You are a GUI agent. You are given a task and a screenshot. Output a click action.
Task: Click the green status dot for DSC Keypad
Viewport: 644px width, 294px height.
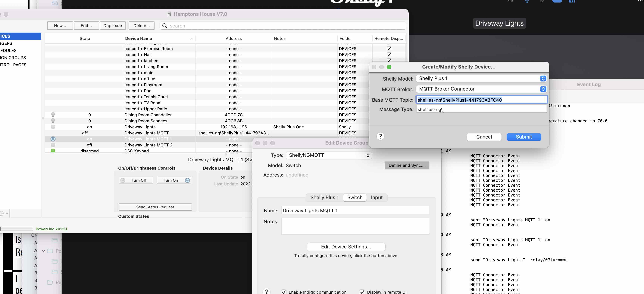[53, 151]
